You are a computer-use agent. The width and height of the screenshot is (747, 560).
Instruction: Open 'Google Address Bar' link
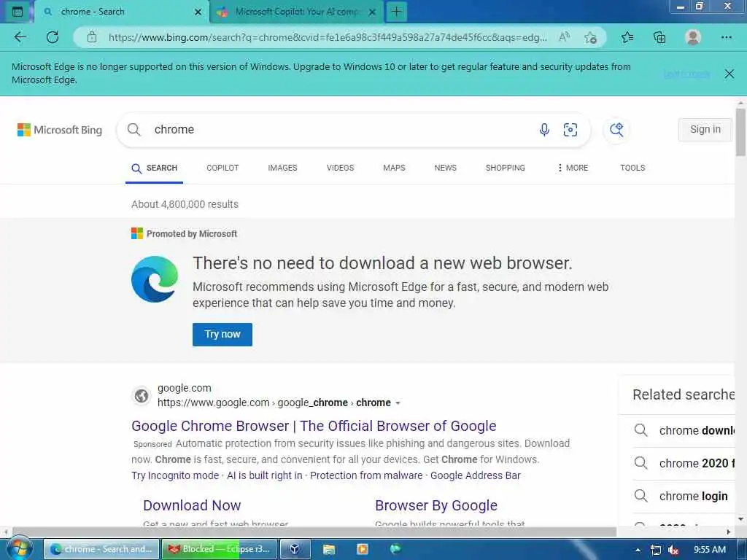[476, 475]
